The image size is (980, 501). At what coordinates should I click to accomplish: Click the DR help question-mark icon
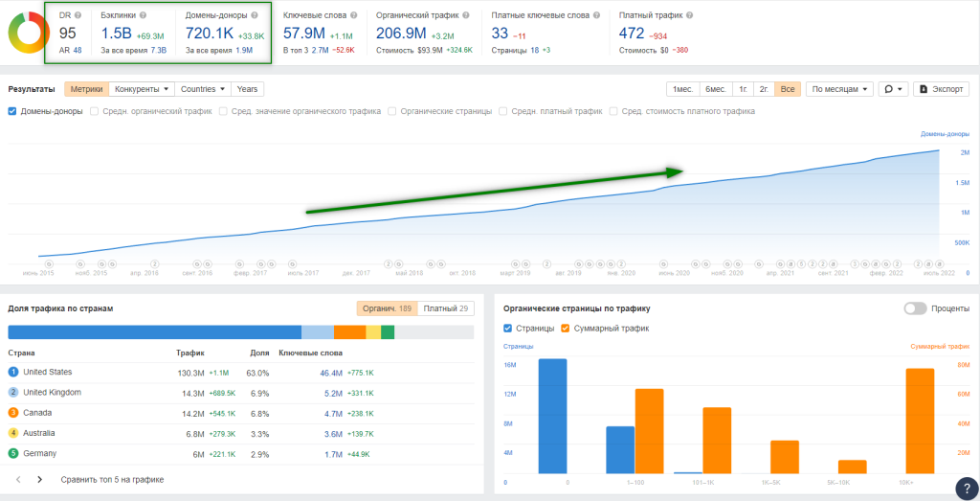click(77, 16)
